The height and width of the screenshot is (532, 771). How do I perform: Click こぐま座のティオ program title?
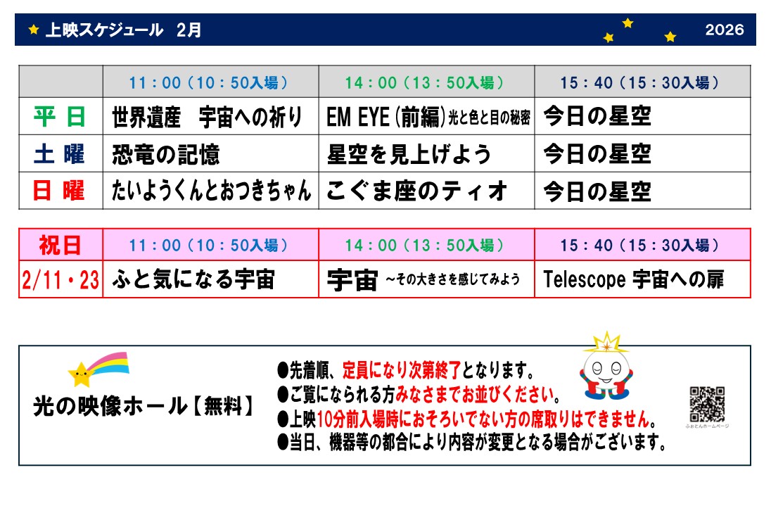point(416,191)
